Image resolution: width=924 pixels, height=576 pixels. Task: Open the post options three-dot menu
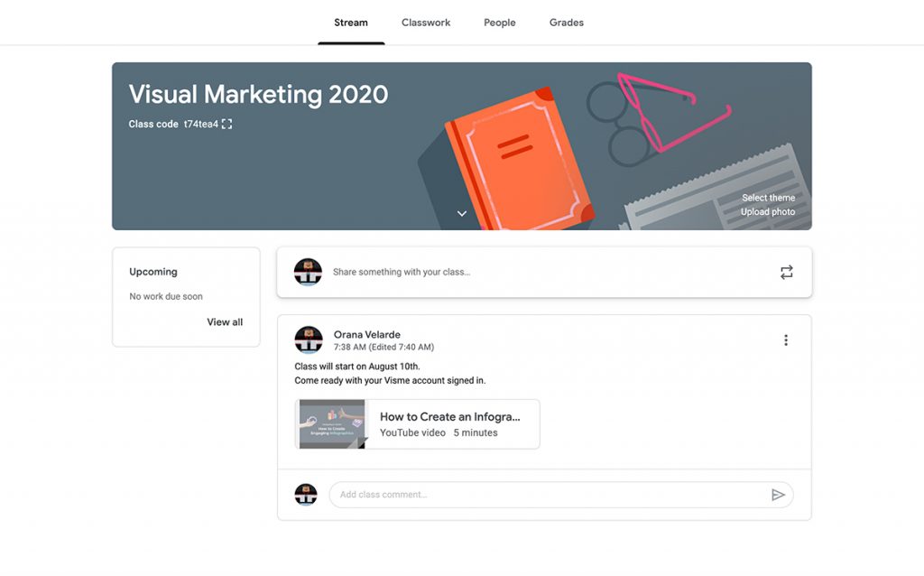(786, 339)
